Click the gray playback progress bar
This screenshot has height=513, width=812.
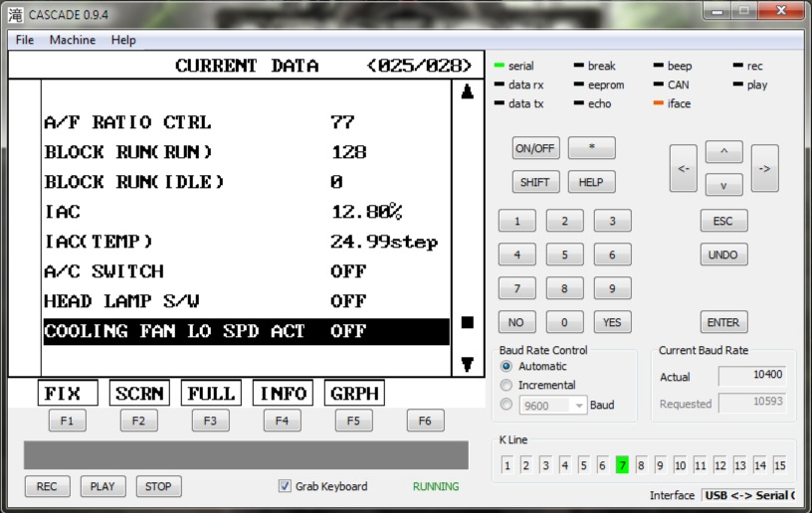[246, 455]
